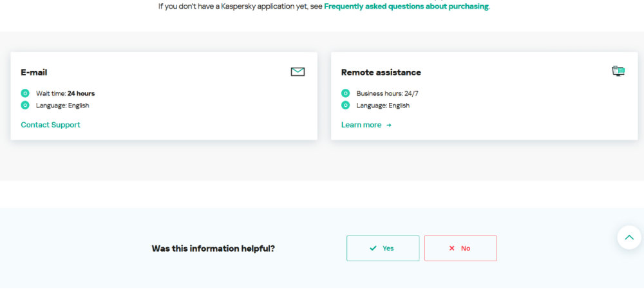Click the Remote assistance card heading
The width and height of the screenshot is (644, 296).
[381, 73]
